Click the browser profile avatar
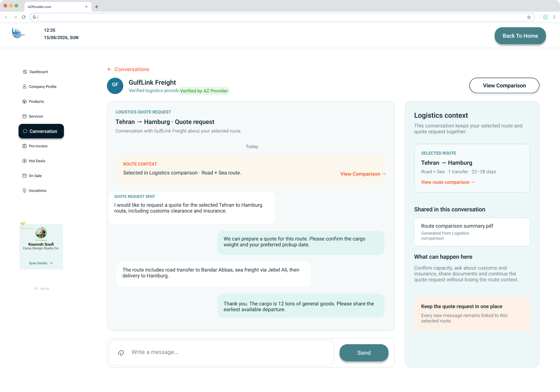Screen dimensions: 560x392 click(x=545, y=17)
